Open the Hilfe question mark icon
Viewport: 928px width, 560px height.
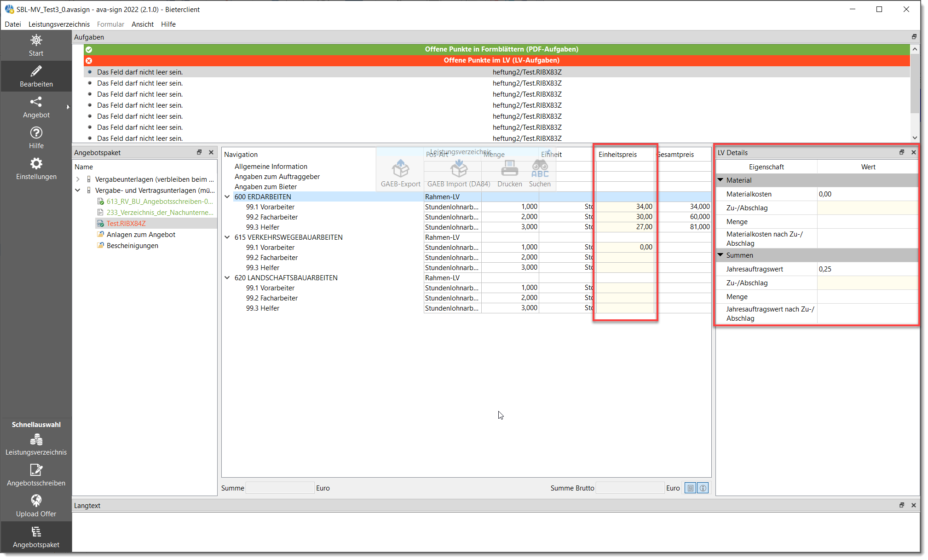pyautogui.click(x=36, y=133)
